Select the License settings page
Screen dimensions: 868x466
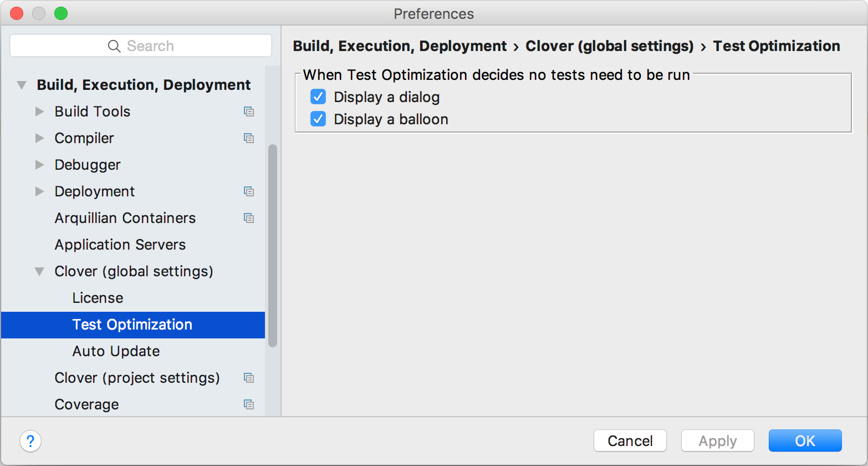point(98,298)
